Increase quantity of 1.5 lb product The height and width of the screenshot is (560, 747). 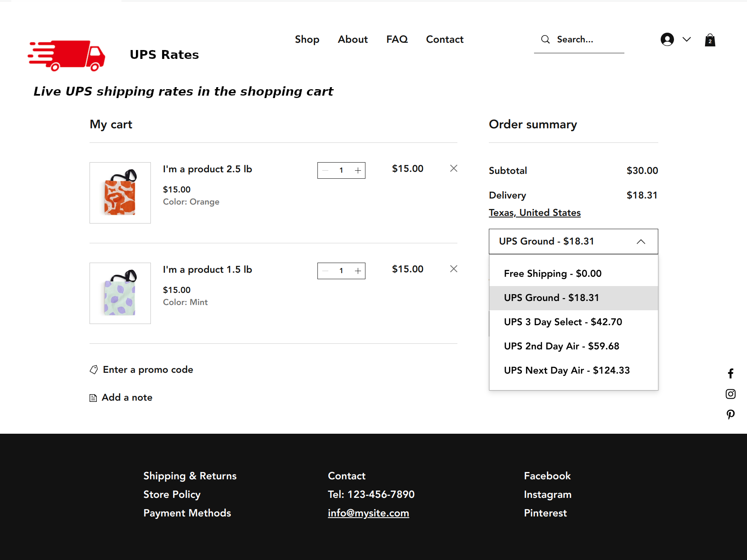click(x=358, y=271)
